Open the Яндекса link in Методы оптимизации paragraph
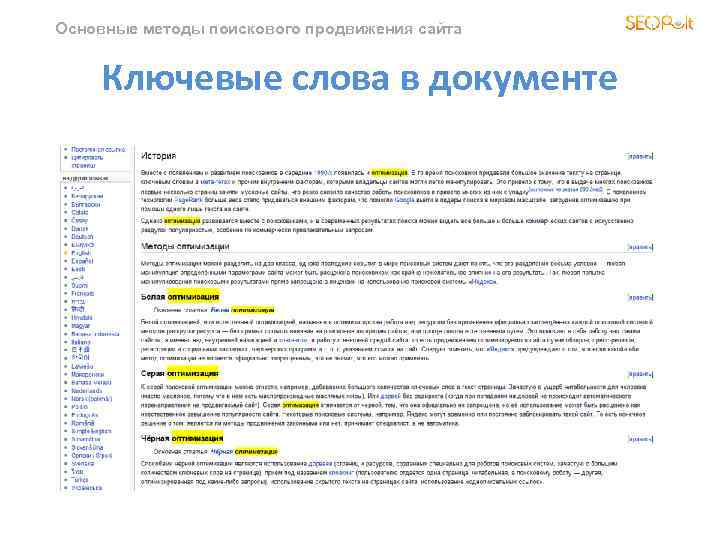Image resolution: width=720 pixels, height=540 pixels. click(x=482, y=282)
